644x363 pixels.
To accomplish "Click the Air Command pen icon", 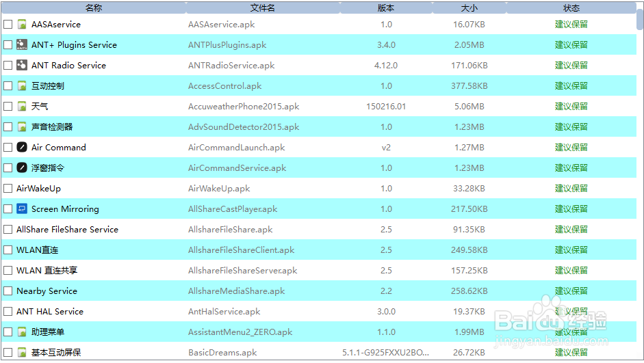I will (x=22, y=147).
